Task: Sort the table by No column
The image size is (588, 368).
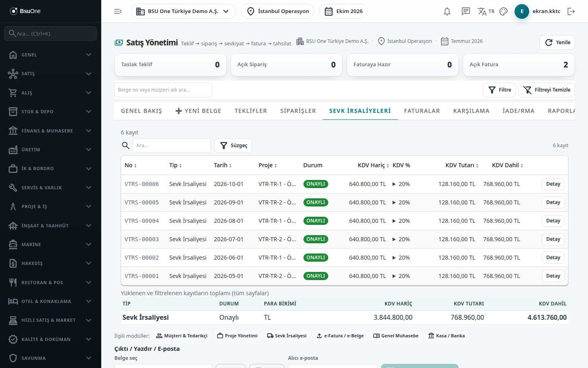Action: [131, 165]
